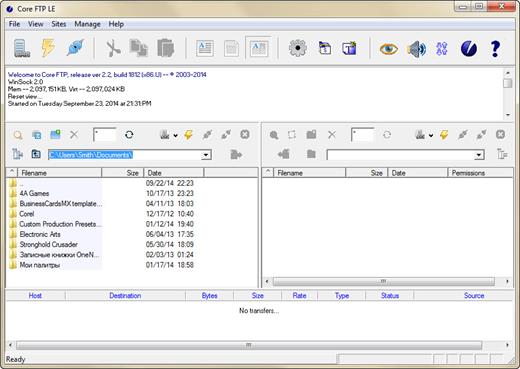520x369 pixels.
Task: Click the Destination transfer column header
Action: pyautogui.click(x=125, y=295)
